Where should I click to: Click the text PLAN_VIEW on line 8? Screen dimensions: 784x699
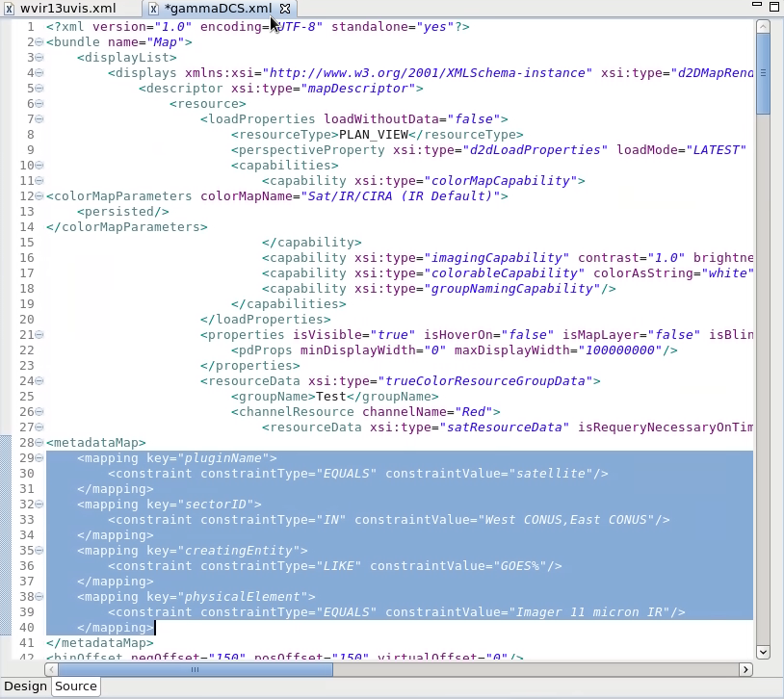point(374,135)
